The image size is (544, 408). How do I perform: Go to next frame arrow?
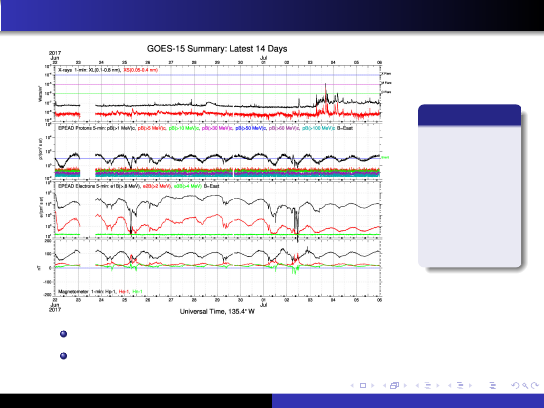tap(405, 385)
